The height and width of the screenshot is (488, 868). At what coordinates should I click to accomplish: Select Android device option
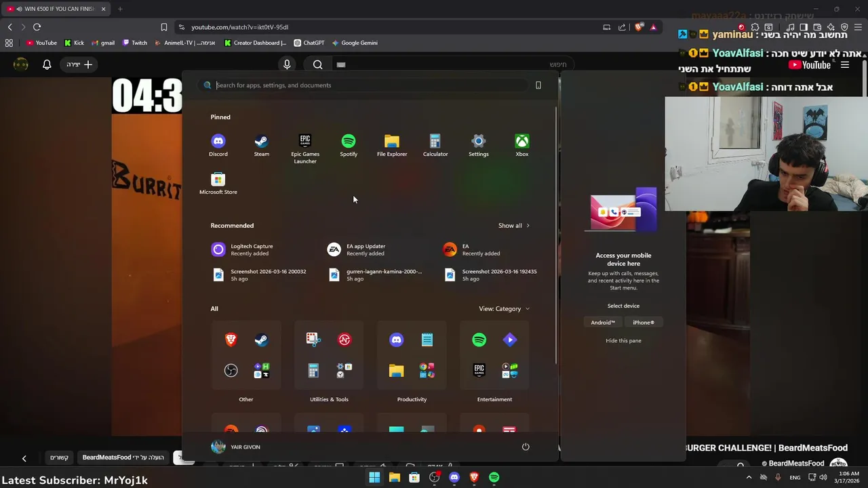click(x=603, y=323)
